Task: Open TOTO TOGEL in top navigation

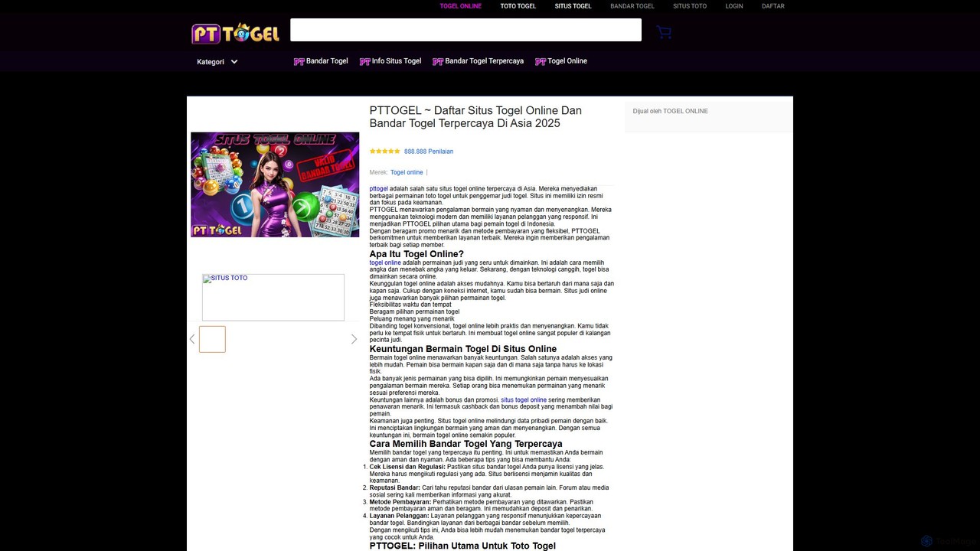Action: pos(518,6)
